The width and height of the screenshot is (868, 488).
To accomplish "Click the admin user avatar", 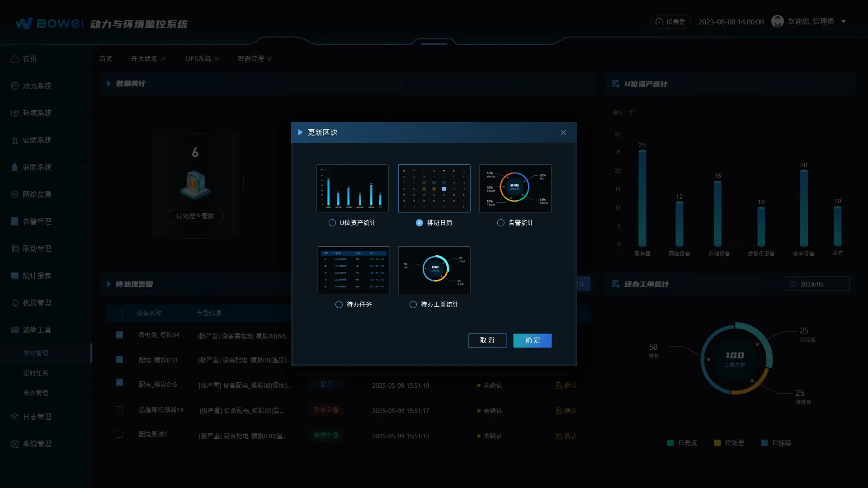I will (x=777, y=21).
